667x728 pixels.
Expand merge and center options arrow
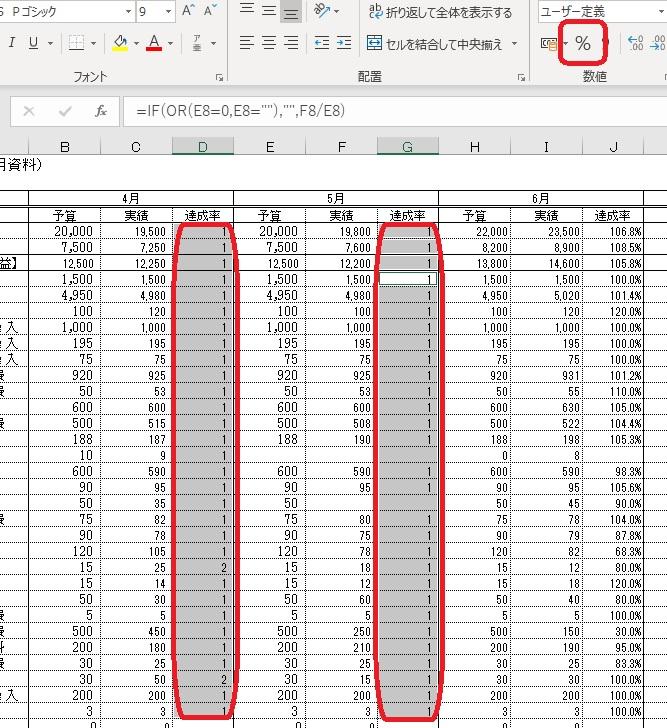515,44
